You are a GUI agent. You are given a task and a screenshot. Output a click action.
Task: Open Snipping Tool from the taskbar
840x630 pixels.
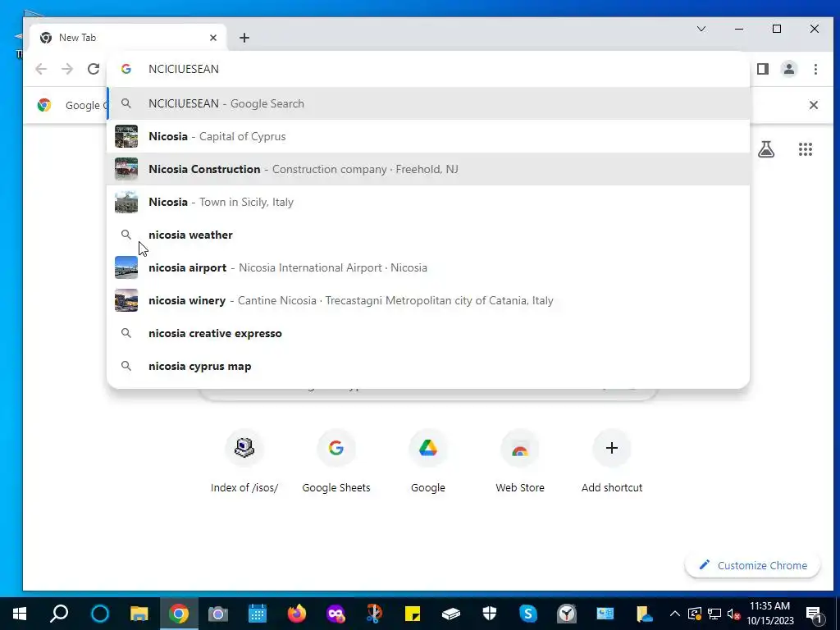point(374,614)
